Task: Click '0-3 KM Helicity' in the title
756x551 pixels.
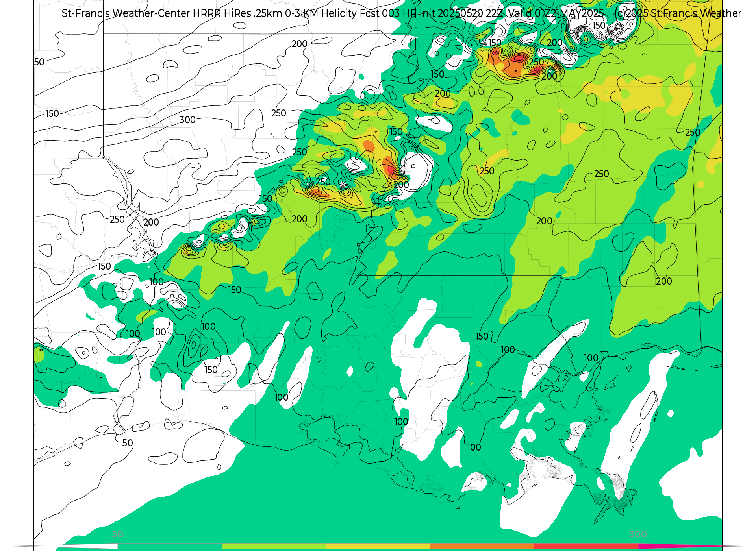Action: tap(321, 13)
